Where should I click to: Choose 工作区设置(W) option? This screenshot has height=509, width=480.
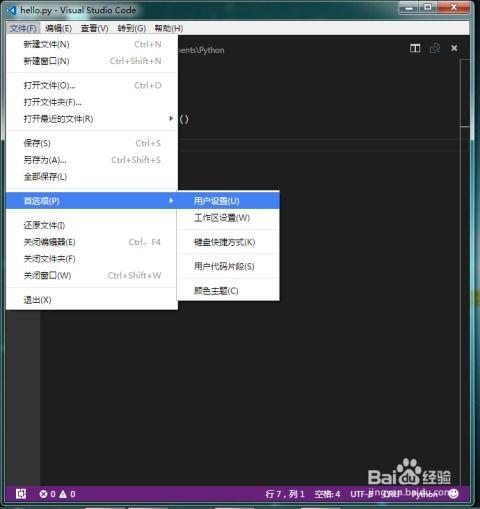coord(228,218)
